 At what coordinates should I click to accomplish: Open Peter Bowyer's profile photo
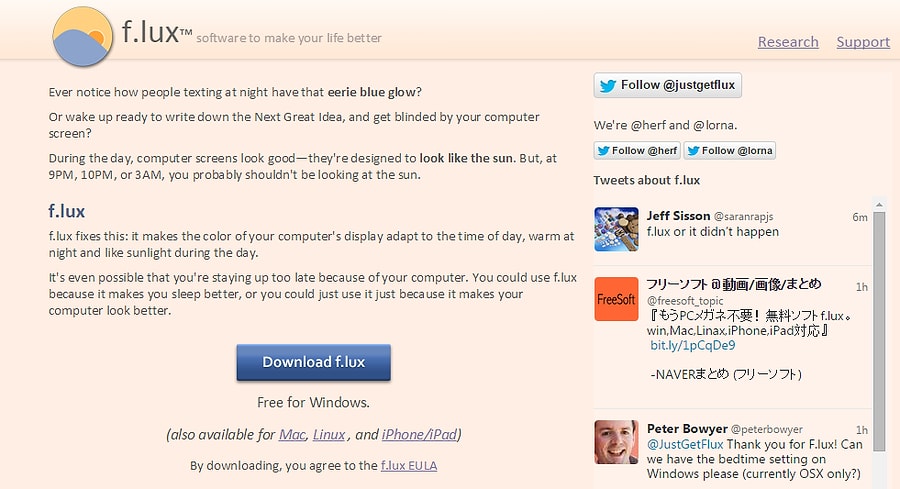(616, 442)
